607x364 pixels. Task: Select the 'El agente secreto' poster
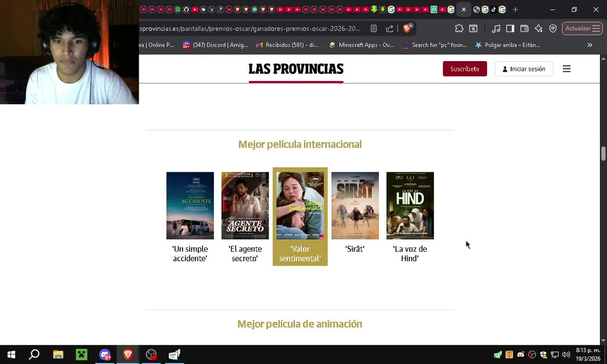[245, 206]
